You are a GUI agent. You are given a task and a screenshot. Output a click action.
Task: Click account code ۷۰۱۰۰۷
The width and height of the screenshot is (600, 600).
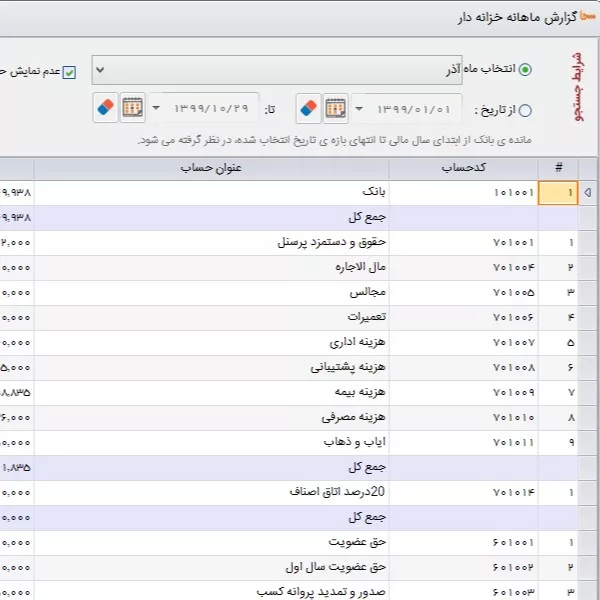point(514,342)
